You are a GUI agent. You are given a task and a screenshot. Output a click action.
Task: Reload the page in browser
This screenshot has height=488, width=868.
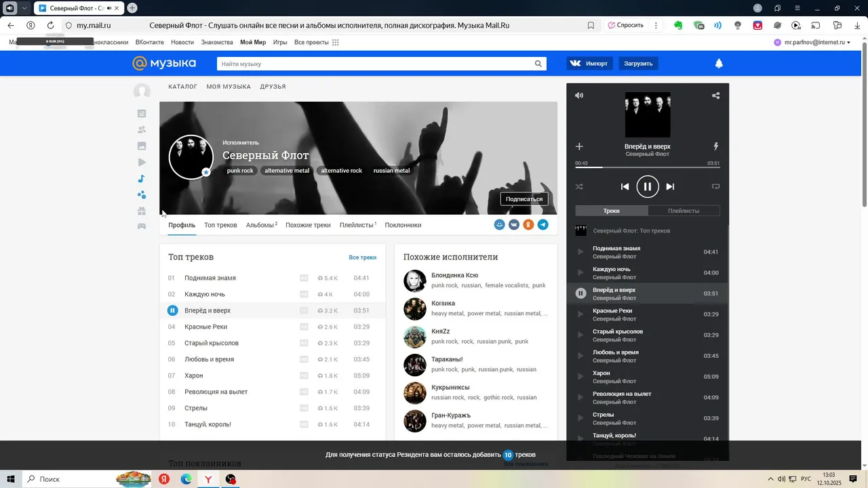pyautogui.click(x=50, y=25)
